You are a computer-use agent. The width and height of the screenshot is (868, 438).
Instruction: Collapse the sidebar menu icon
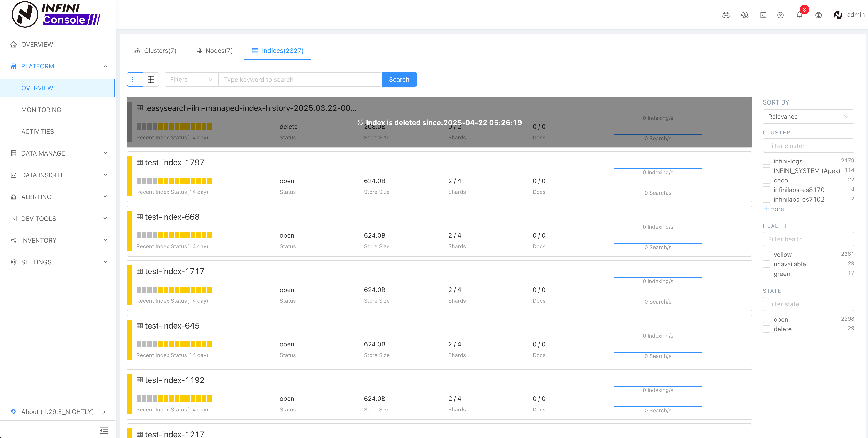tap(104, 430)
